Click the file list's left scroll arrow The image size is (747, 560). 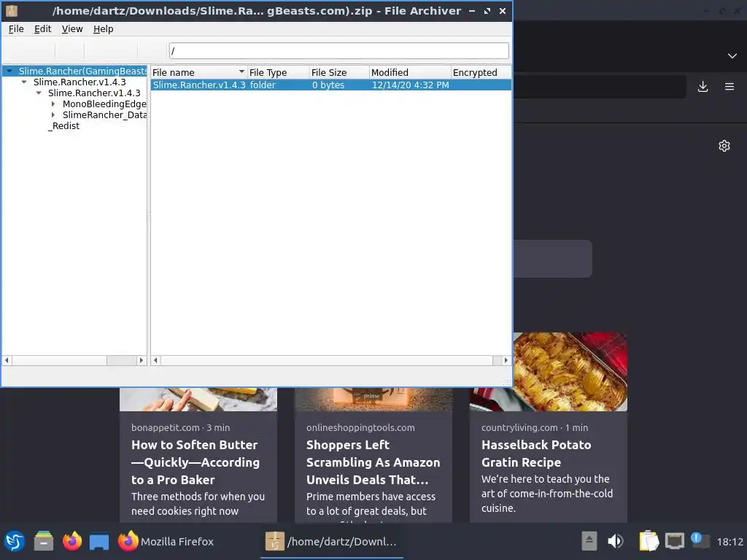point(155,360)
